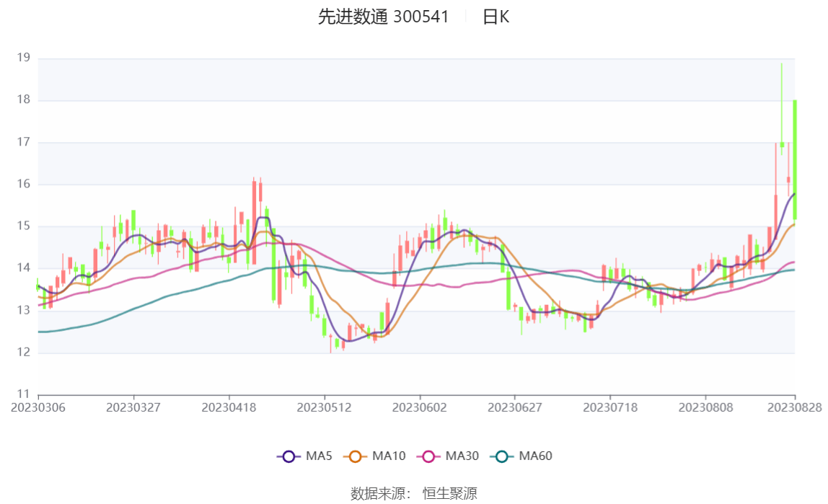This screenshot has height=504, width=828.
Task: Click the 20230828 date axis label
Action: tap(794, 407)
